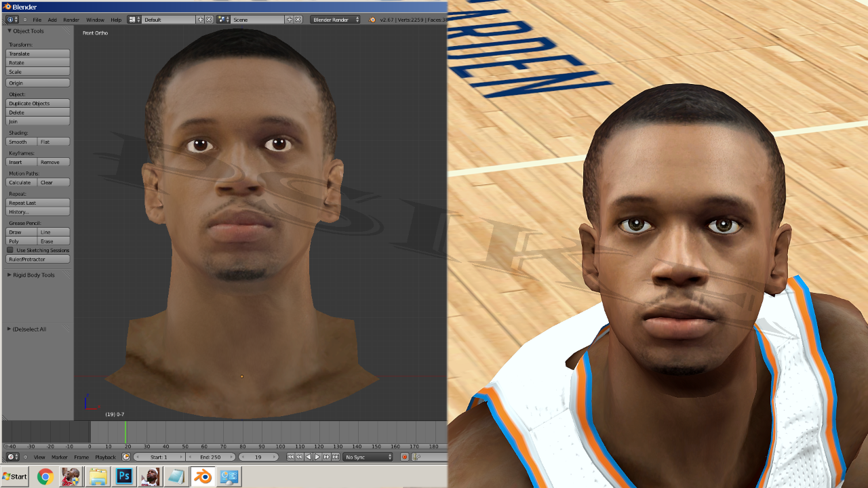Screen dimensions: 868x488
Task: Click the Remove keyframe button
Action: pyautogui.click(x=54, y=162)
